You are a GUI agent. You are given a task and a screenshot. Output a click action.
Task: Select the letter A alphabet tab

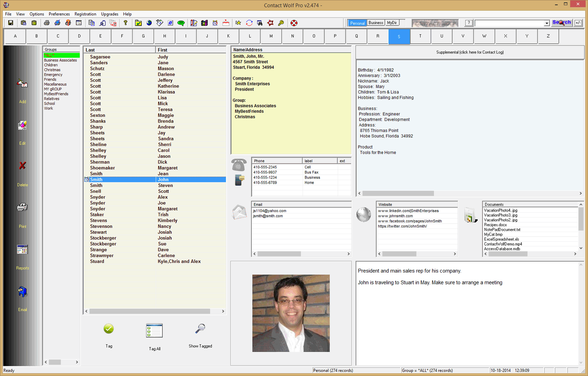click(x=15, y=36)
